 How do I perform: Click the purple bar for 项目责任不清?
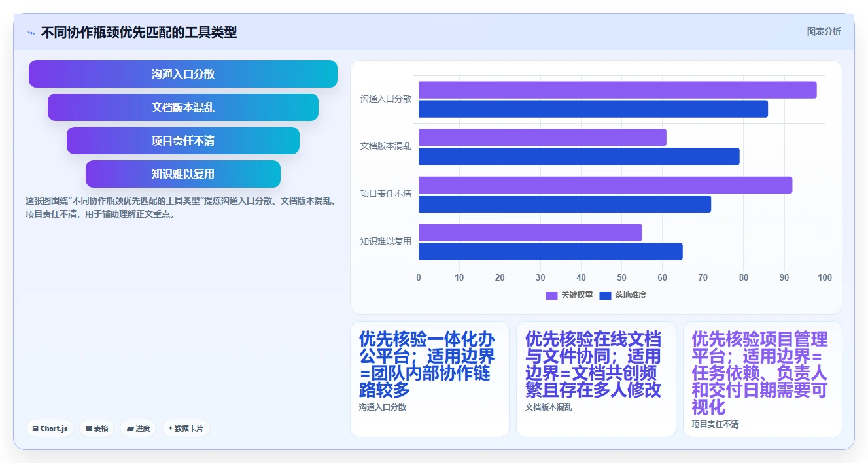(x=606, y=185)
